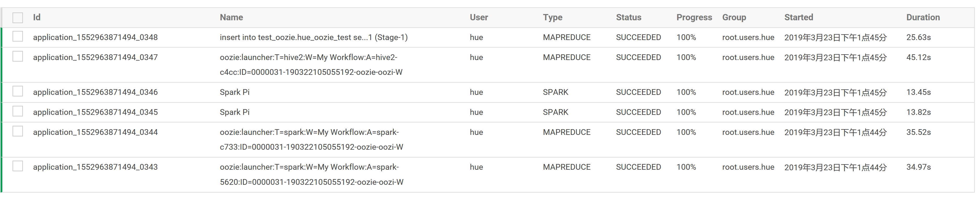
Task: Toggle the select-all checkbox in header
Action: coord(17,18)
